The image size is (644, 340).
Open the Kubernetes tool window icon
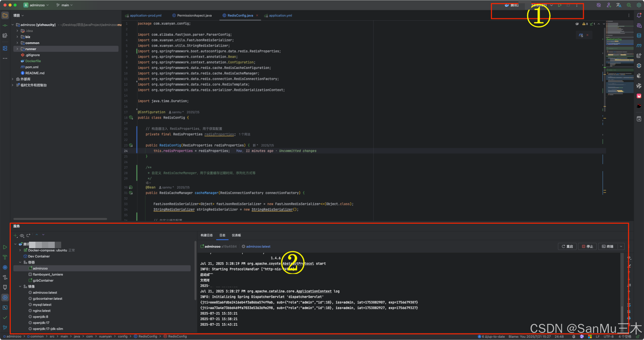(5, 267)
